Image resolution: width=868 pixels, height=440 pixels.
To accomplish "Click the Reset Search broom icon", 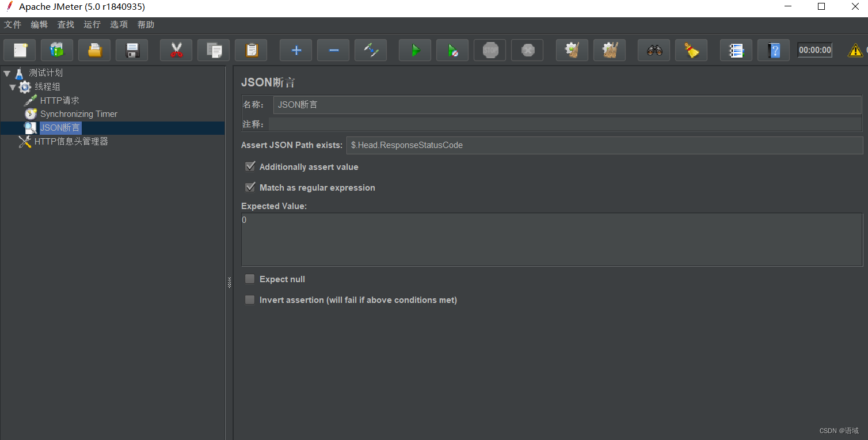I will click(691, 50).
